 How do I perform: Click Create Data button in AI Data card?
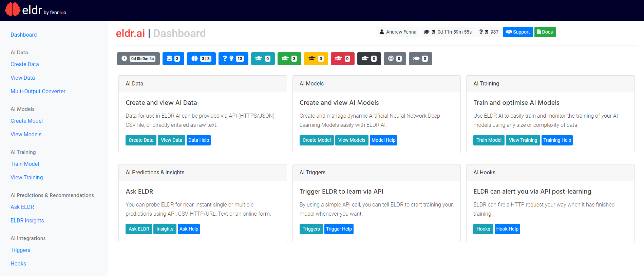coord(141,140)
